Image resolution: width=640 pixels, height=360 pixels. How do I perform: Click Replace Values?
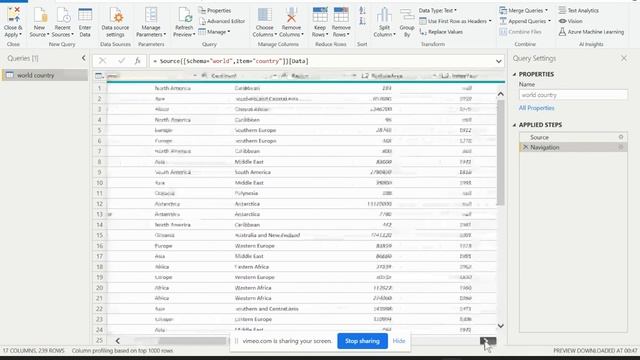[441, 31]
